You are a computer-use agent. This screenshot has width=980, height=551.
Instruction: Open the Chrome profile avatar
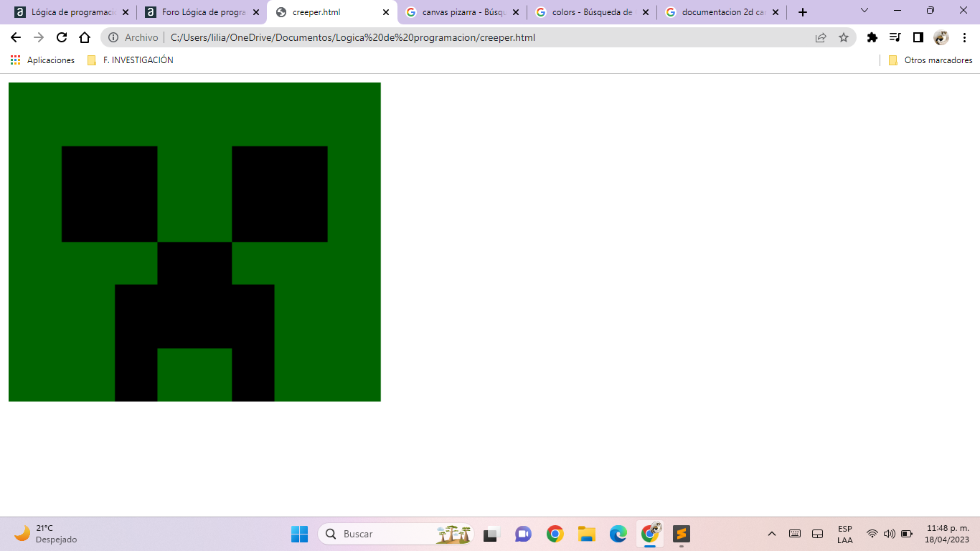pyautogui.click(x=941, y=37)
